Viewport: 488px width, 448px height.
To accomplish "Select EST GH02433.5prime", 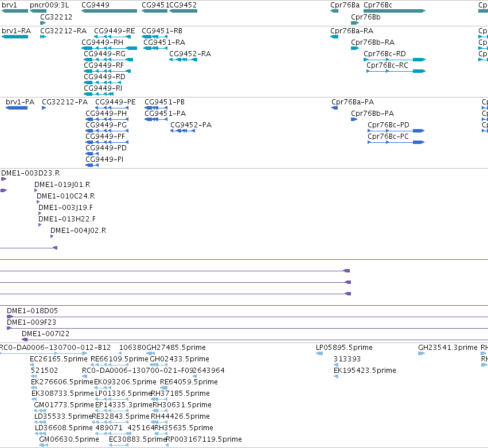I will (x=179, y=359).
